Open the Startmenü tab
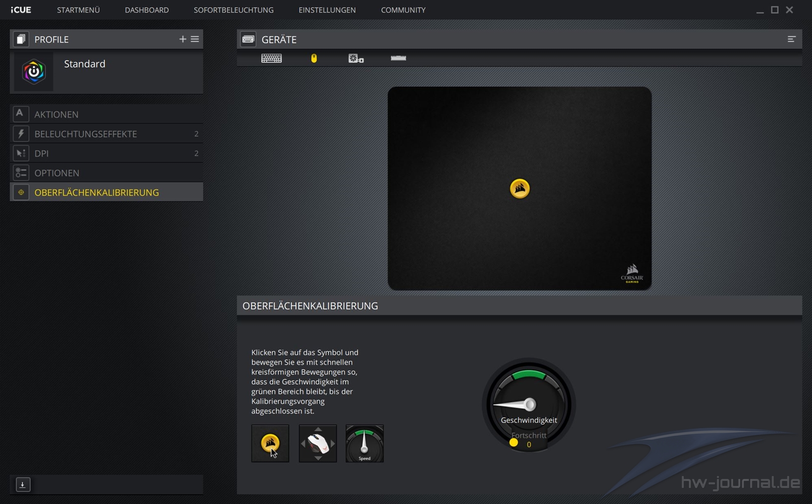 coord(78,10)
